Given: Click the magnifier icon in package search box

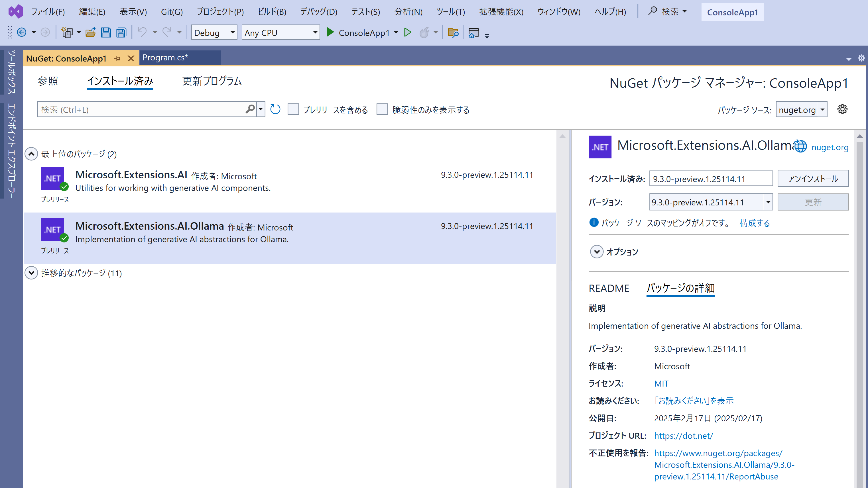Looking at the screenshot, I should click(250, 109).
